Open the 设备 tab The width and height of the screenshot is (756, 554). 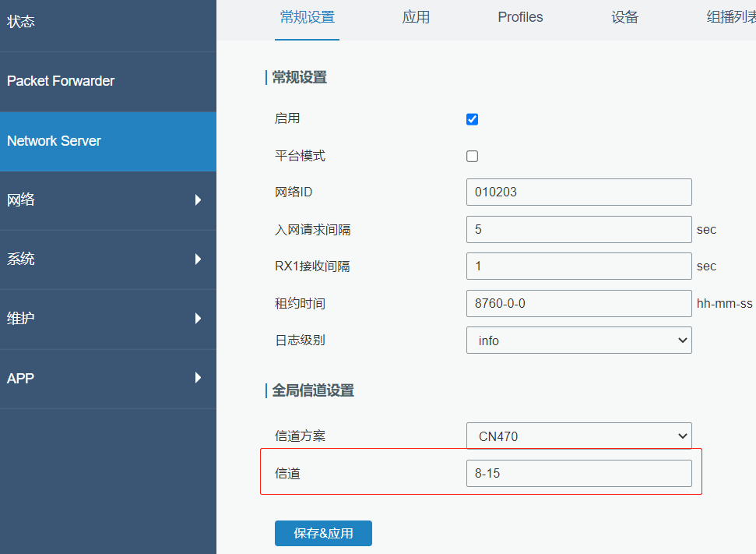coord(625,17)
